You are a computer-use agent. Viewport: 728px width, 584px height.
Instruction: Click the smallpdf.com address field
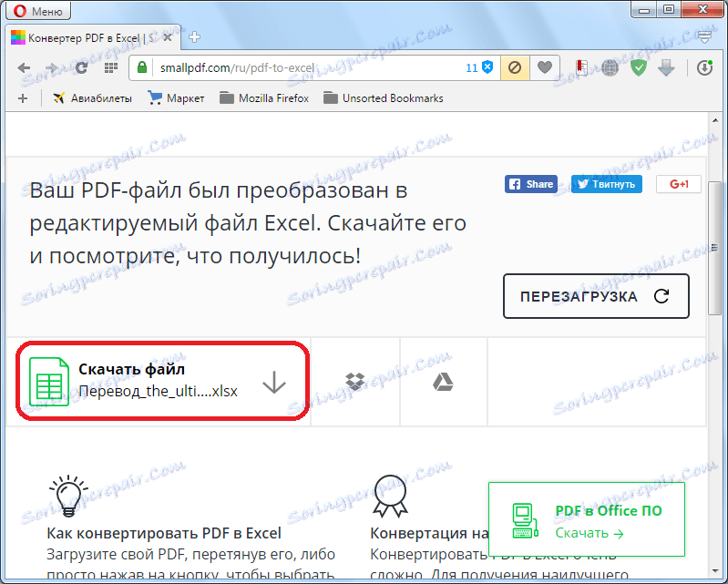click(x=306, y=67)
